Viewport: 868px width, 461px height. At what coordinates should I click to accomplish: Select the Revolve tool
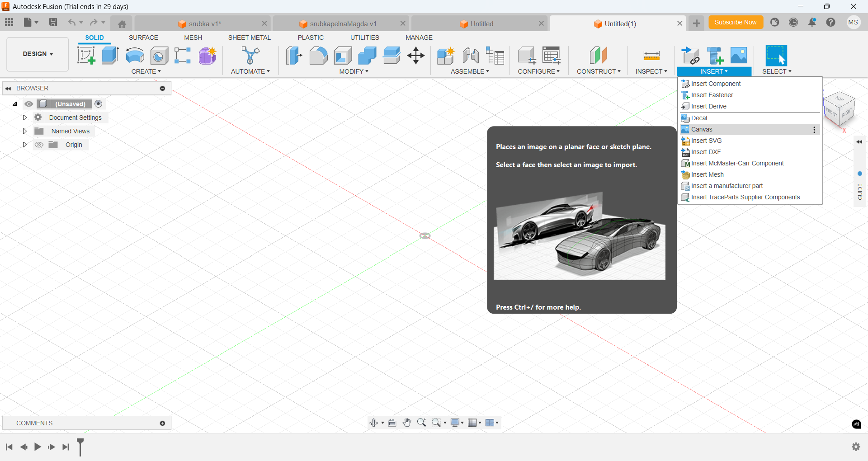point(135,56)
